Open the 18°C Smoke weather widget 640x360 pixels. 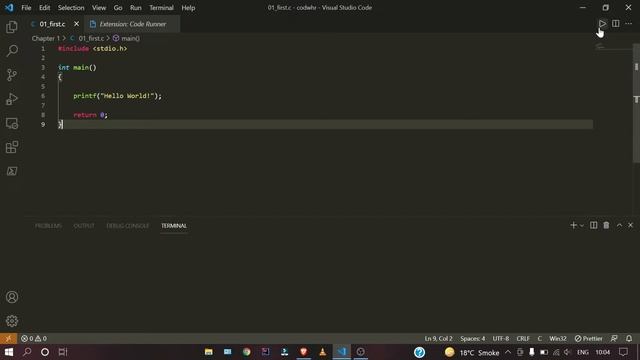click(x=472, y=352)
